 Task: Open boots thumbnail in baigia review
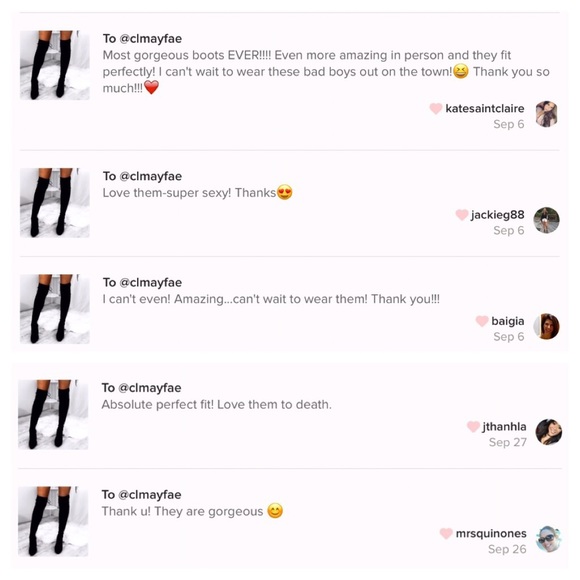coord(55,309)
